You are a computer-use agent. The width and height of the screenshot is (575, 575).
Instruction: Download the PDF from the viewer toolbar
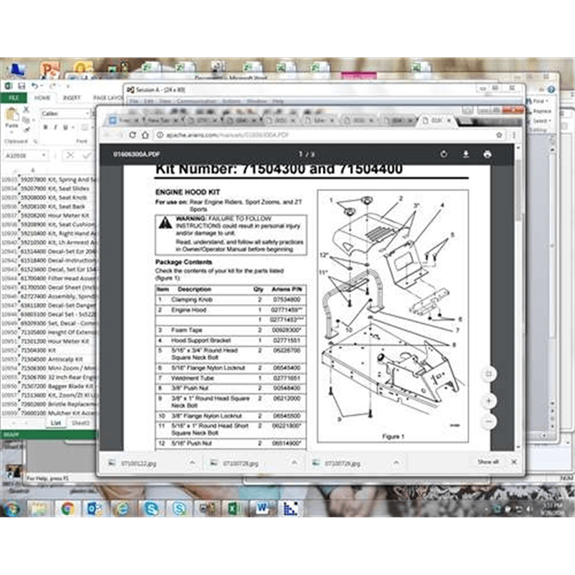[x=466, y=154]
